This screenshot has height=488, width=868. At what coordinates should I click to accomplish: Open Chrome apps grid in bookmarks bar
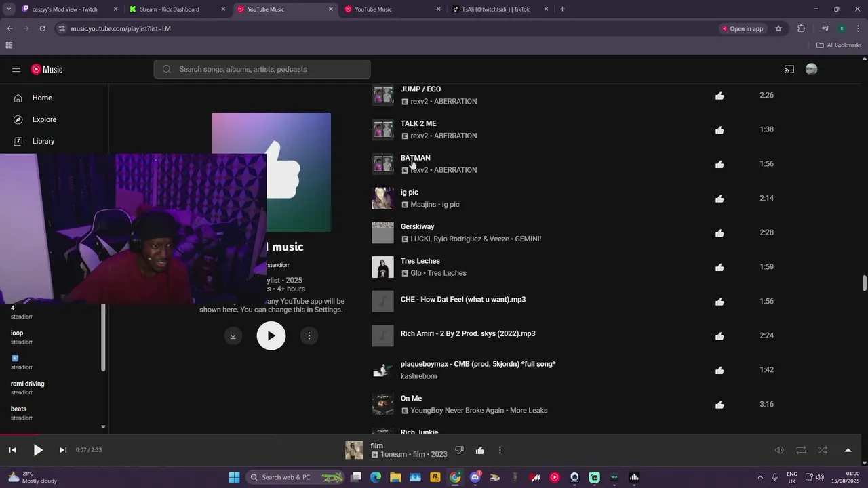pos(9,45)
